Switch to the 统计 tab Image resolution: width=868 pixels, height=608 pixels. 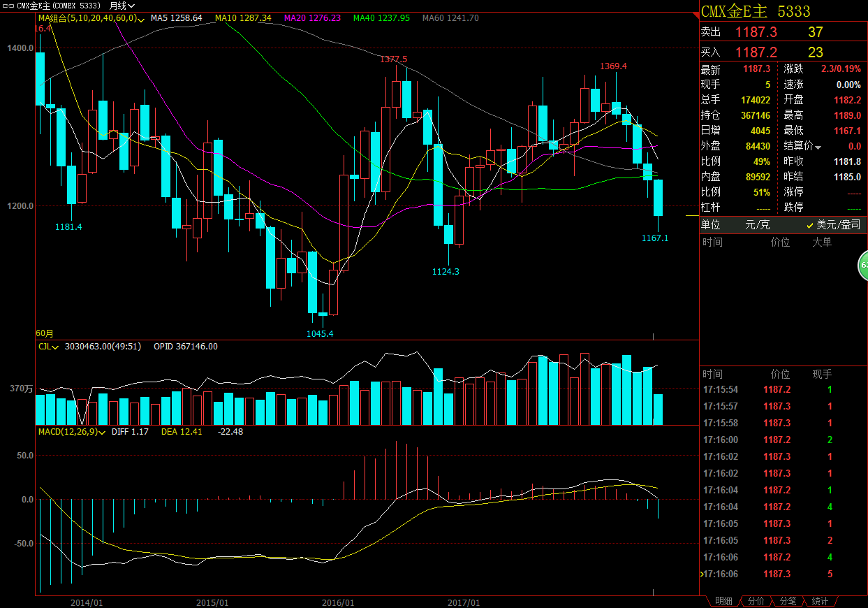[x=820, y=601]
